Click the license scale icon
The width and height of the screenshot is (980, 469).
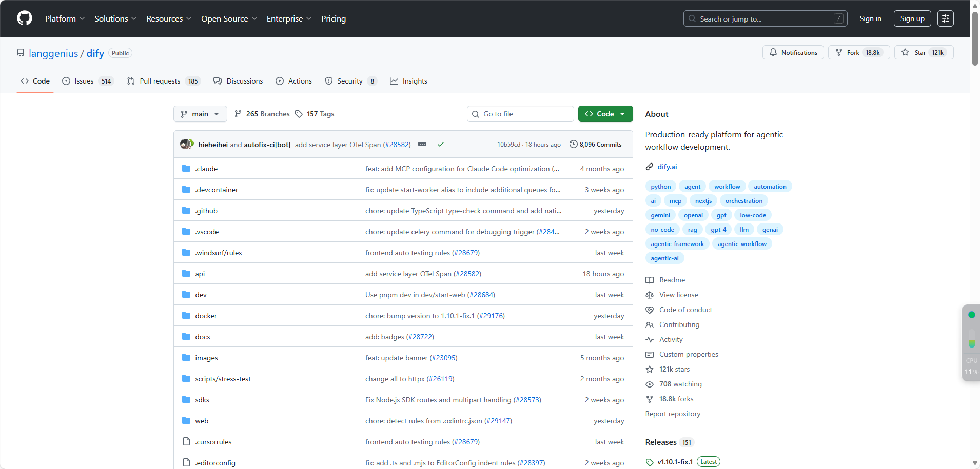click(650, 295)
